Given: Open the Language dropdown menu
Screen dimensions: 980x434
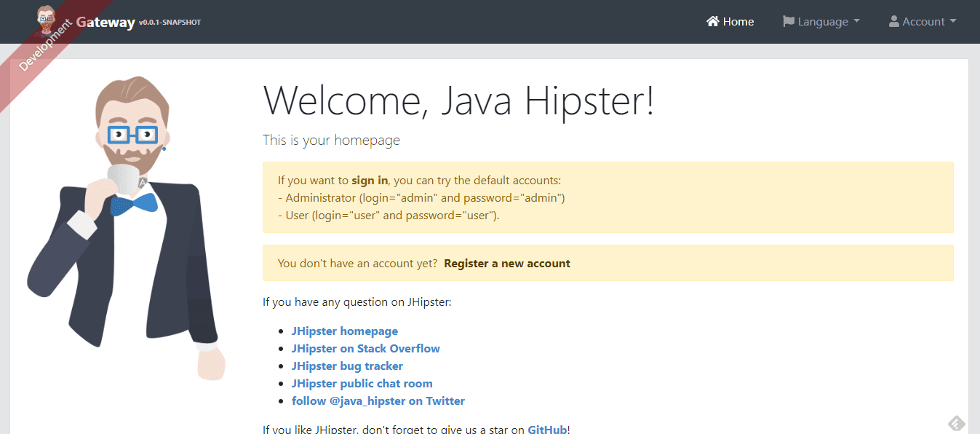Looking at the screenshot, I should point(821,22).
